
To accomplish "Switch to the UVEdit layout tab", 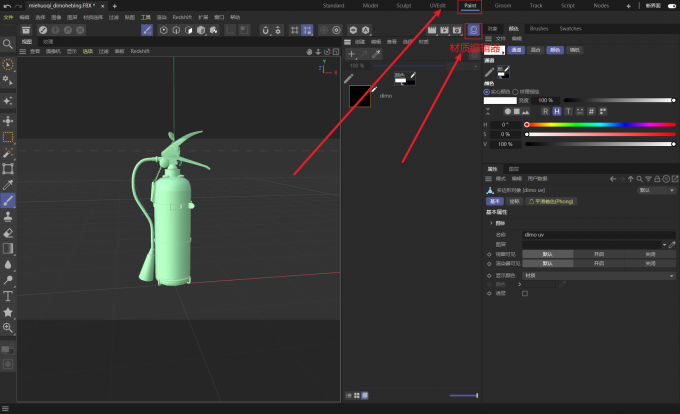I will point(438,6).
